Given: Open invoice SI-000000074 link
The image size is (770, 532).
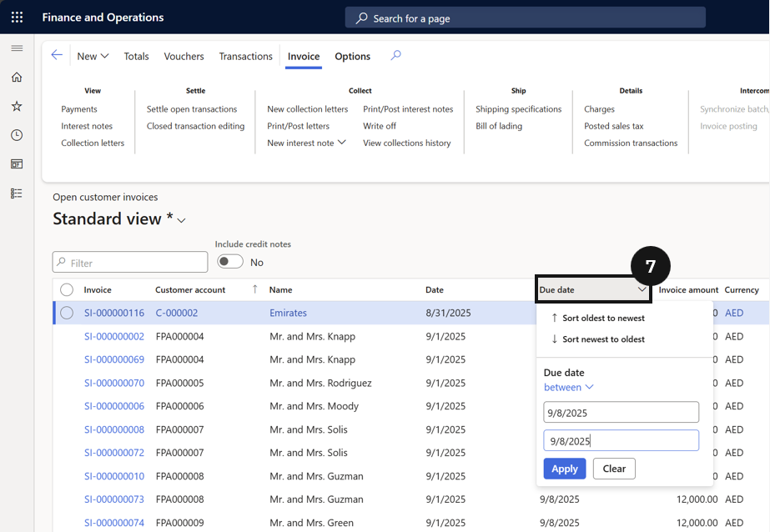Looking at the screenshot, I should 114,523.
